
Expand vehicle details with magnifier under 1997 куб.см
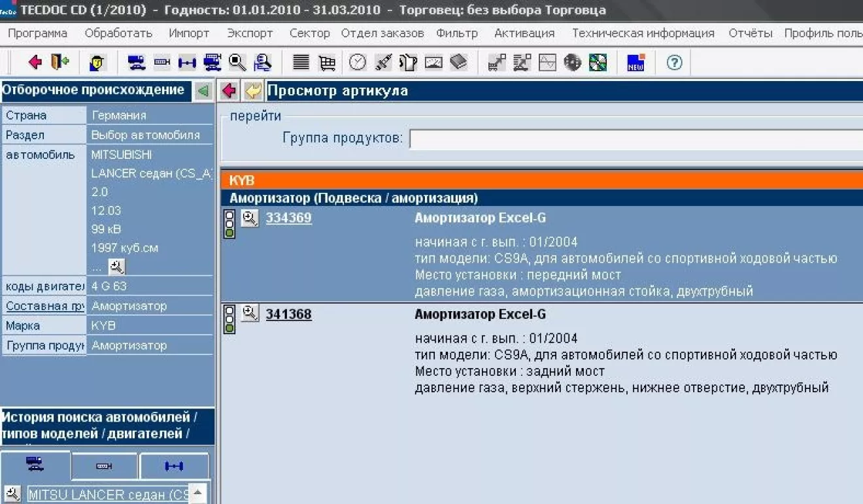116,266
